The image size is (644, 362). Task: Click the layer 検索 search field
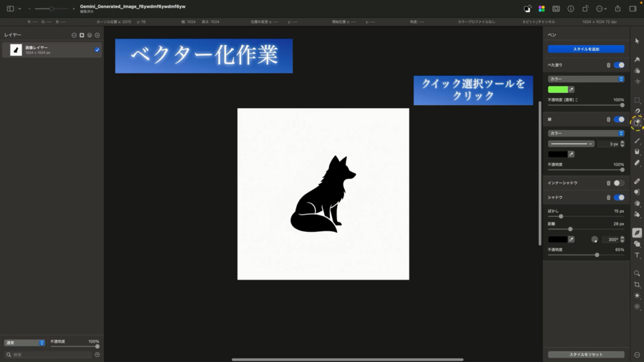coord(52,354)
